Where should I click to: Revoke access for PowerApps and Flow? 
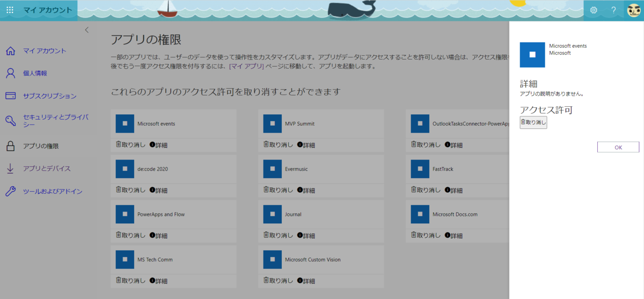pos(130,235)
